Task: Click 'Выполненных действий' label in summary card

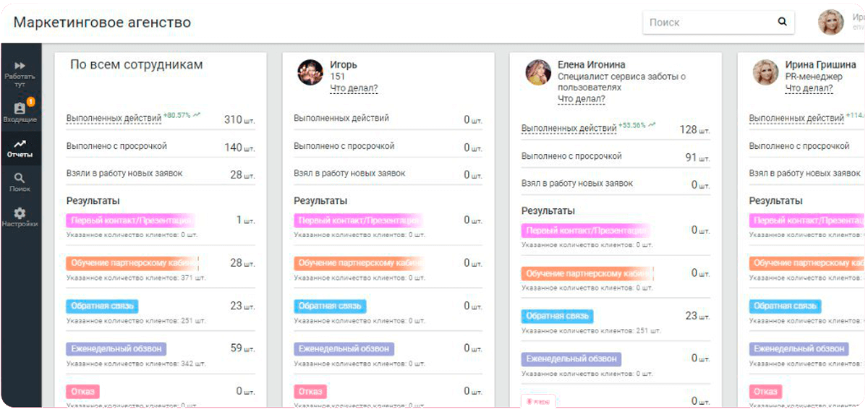Action: (x=114, y=118)
